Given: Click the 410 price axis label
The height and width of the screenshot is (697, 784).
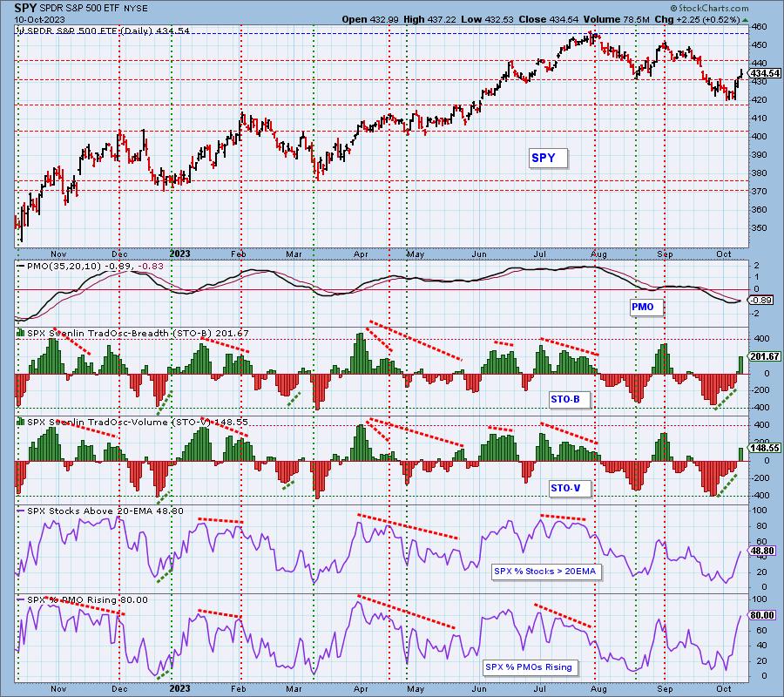Looking at the screenshot, I should coord(760,118).
